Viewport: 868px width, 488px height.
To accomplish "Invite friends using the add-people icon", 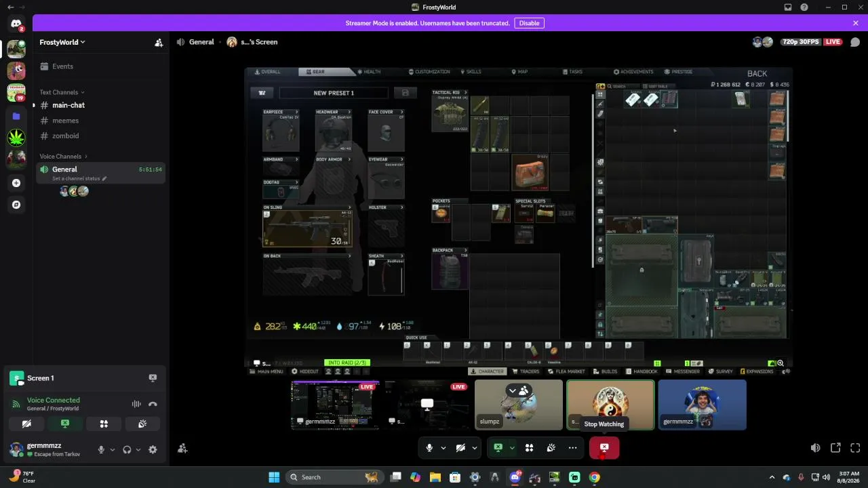I will pyautogui.click(x=182, y=448).
